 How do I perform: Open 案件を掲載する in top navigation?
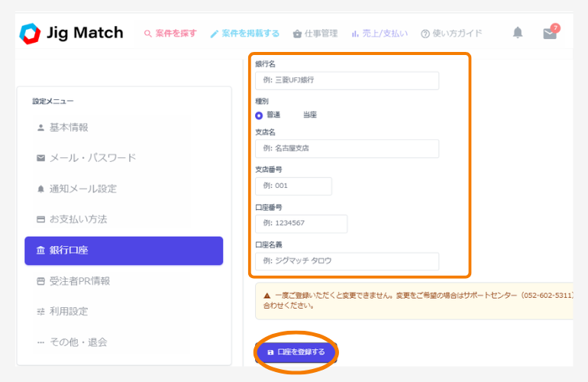coord(245,34)
